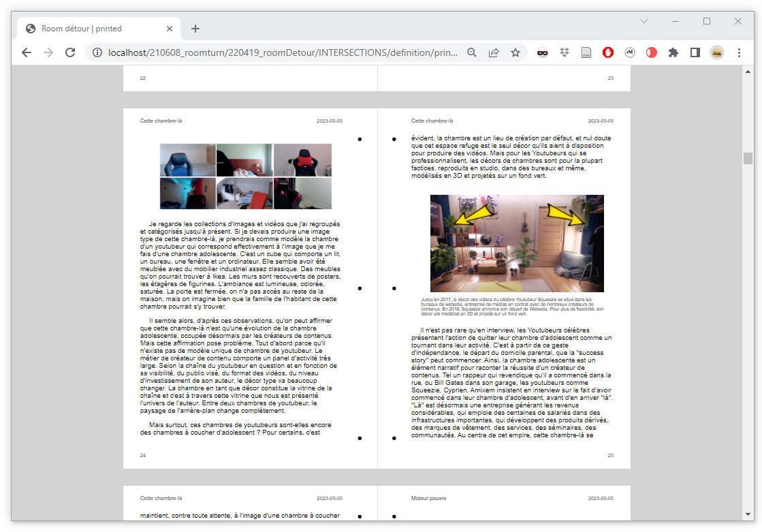Viewport: 762px width, 532px height.
Task: Click the browser back arrow
Action: pyautogui.click(x=27, y=52)
